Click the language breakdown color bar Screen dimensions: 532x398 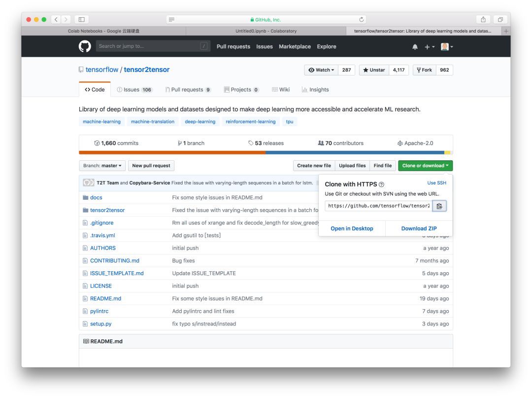point(266,153)
